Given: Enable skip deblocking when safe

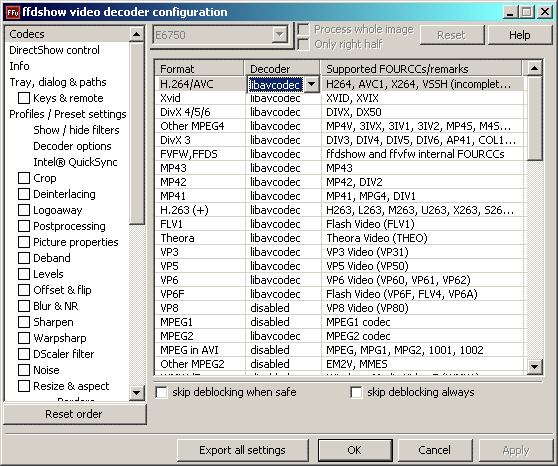Looking at the screenshot, I should pos(162,392).
